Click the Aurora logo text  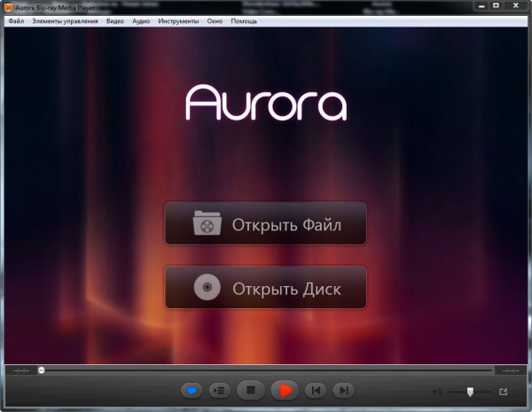click(266, 102)
